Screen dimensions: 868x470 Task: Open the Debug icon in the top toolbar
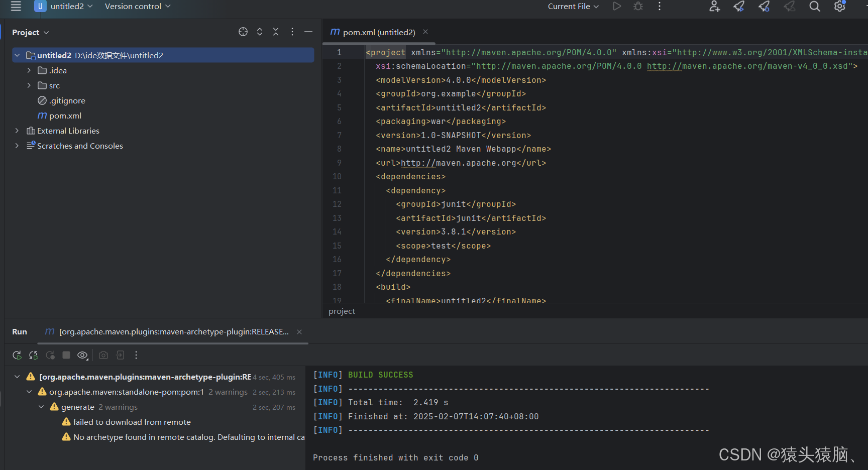point(638,7)
